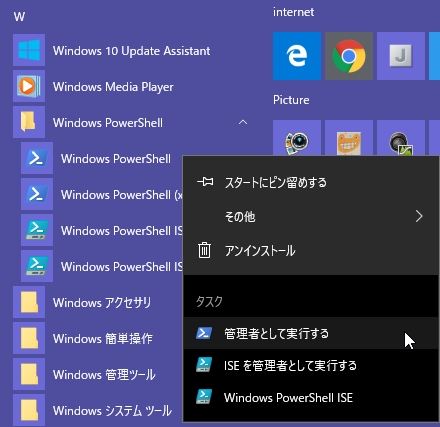The height and width of the screenshot is (427, 440).
Task: Click the trash can icon beside アンインストール
Action: tap(204, 250)
